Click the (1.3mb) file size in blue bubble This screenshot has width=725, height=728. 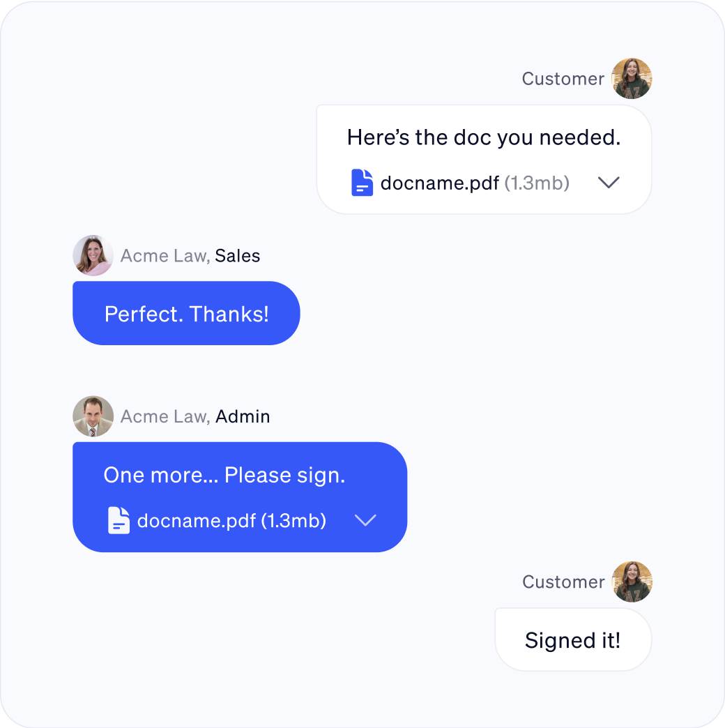[293, 520]
